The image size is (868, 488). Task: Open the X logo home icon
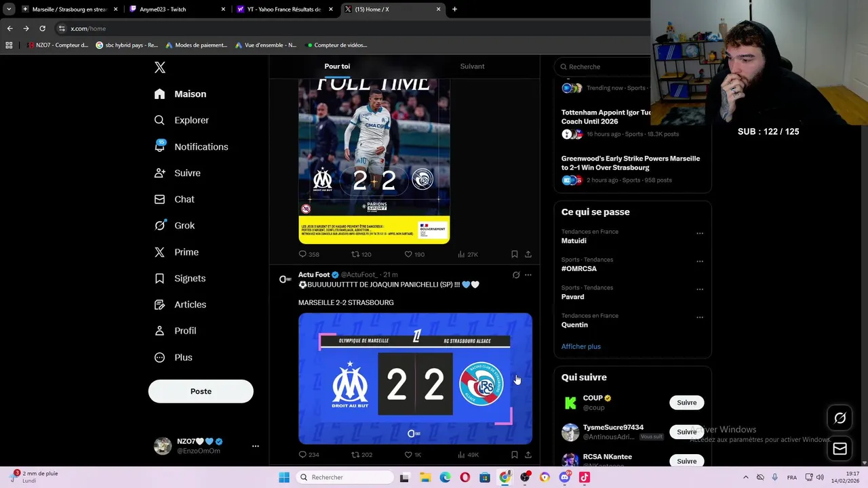click(159, 67)
